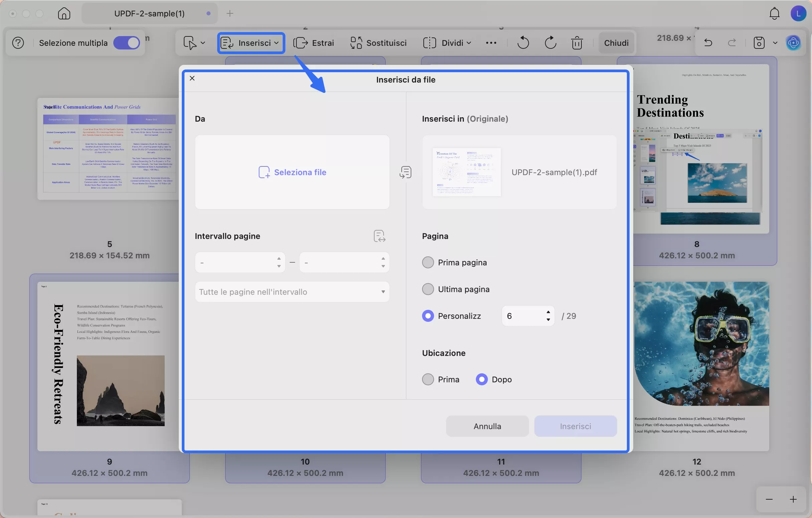
Task: Click the rotate clockwise icon
Action: coord(550,43)
